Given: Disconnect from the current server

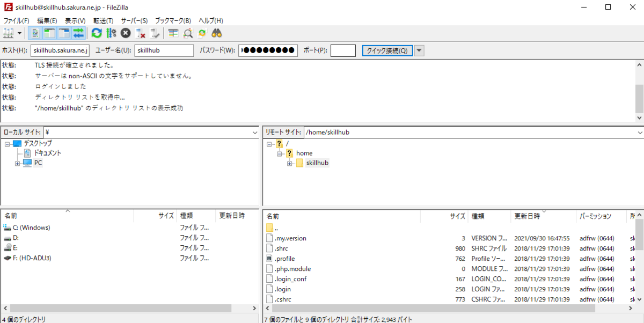Looking at the screenshot, I should click(141, 33).
